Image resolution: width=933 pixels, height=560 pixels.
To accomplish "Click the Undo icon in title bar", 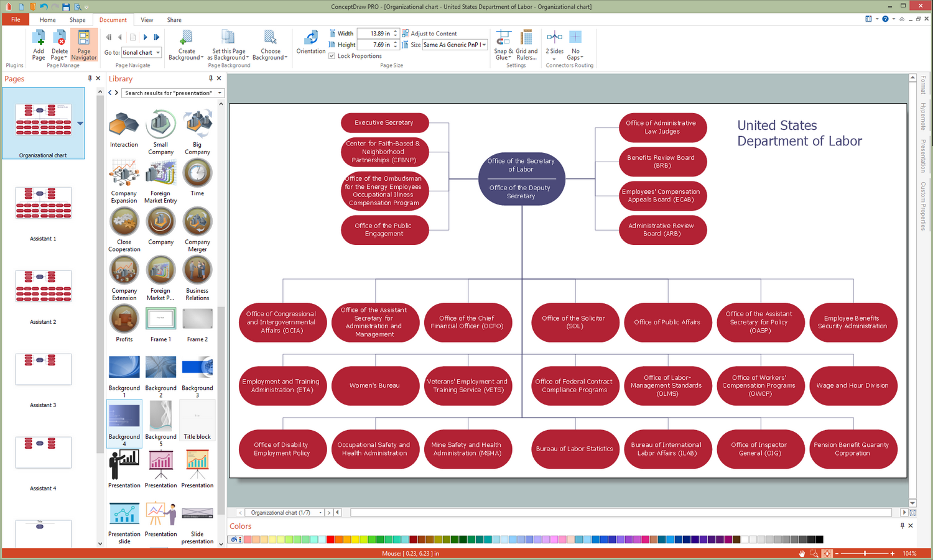I will (44, 6).
